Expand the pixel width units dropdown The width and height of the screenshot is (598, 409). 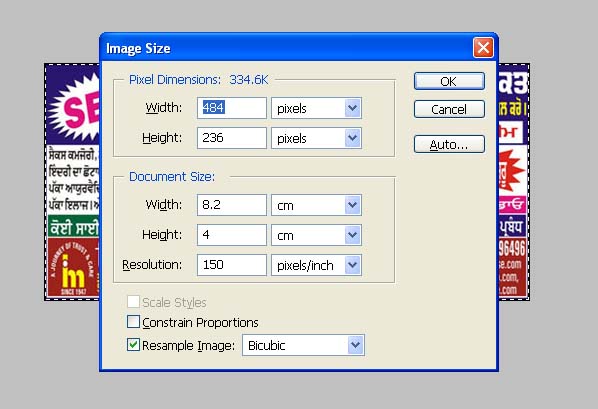317,108
